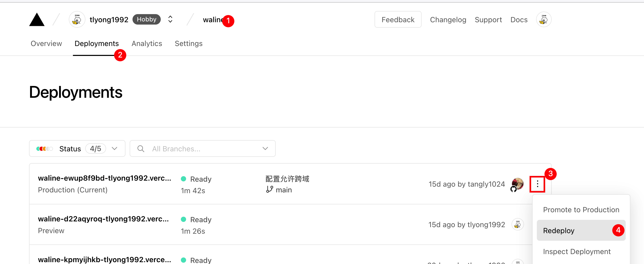
Task: Click the Production (Current) label
Action: coord(73,190)
